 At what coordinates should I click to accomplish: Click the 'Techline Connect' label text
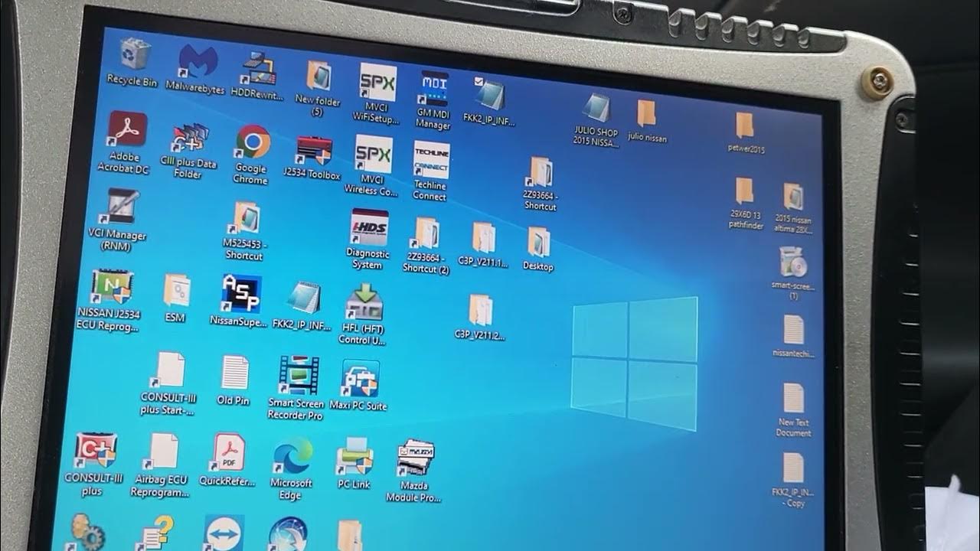[x=430, y=191]
